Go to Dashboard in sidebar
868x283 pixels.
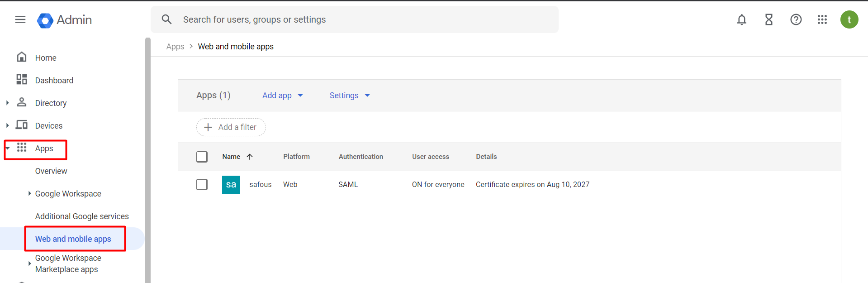54,80
